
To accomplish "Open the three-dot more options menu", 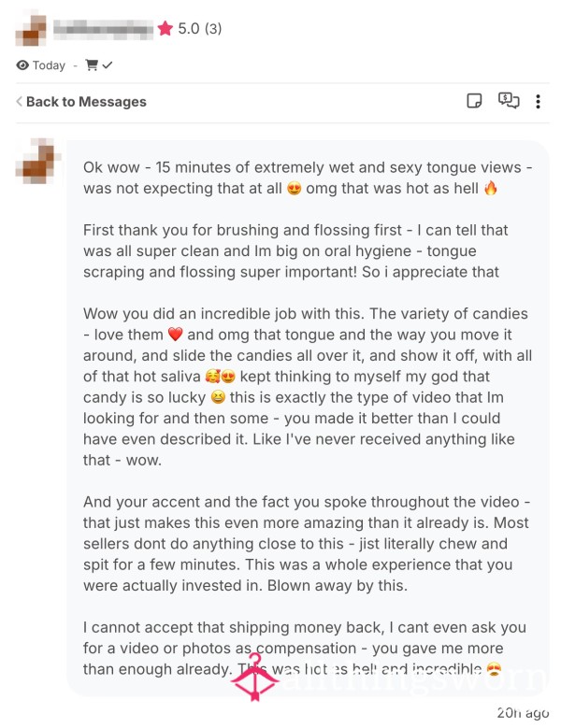I will 538,102.
